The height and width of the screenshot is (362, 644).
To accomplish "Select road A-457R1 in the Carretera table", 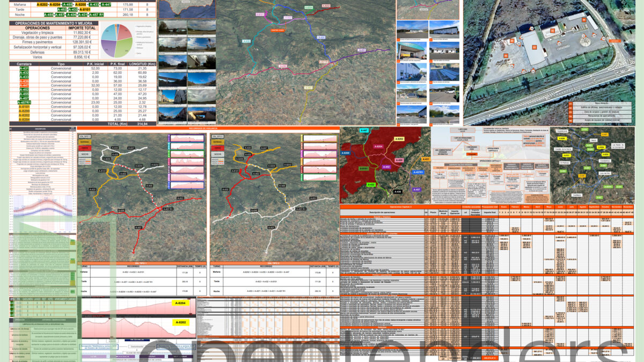I will (24, 102).
